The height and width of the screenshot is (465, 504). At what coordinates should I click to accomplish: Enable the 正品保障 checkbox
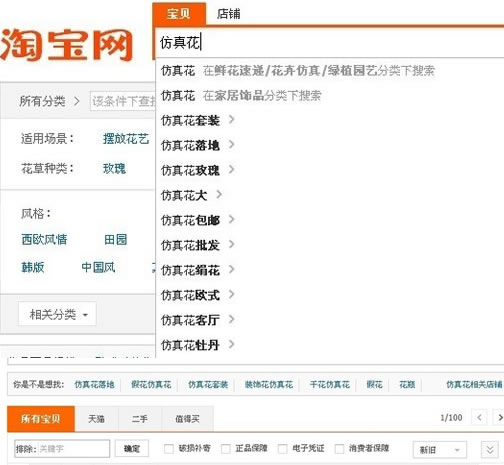coord(226,449)
